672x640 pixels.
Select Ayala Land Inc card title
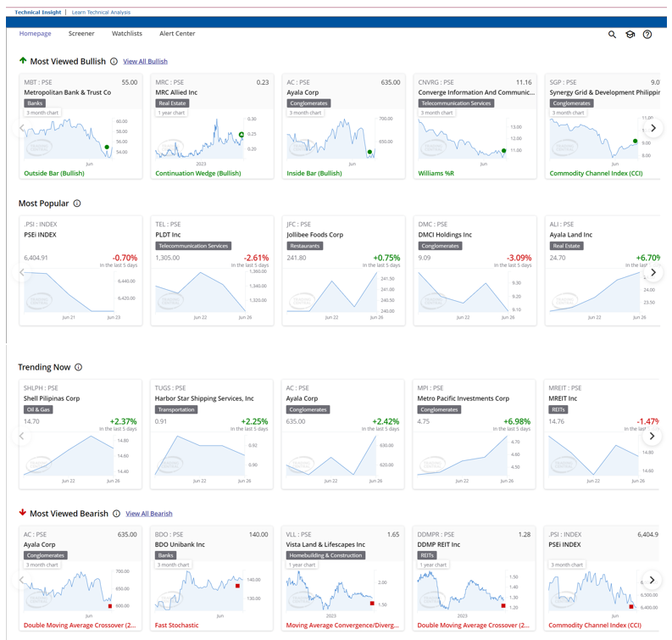point(571,235)
